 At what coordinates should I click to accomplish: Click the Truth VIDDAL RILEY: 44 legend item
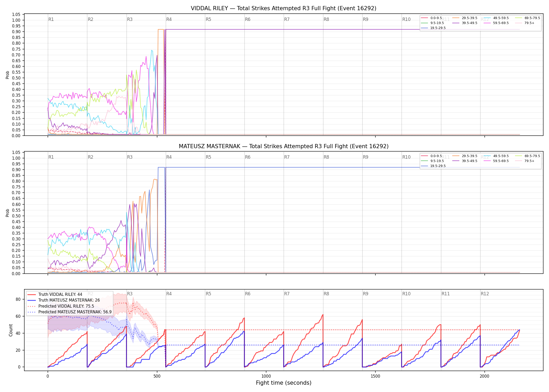coord(55,295)
